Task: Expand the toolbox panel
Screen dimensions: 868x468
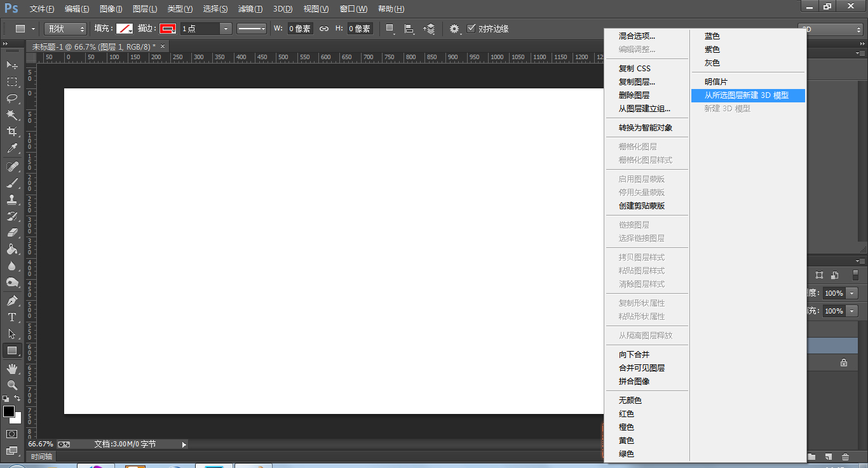Action: click(x=5, y=43)
